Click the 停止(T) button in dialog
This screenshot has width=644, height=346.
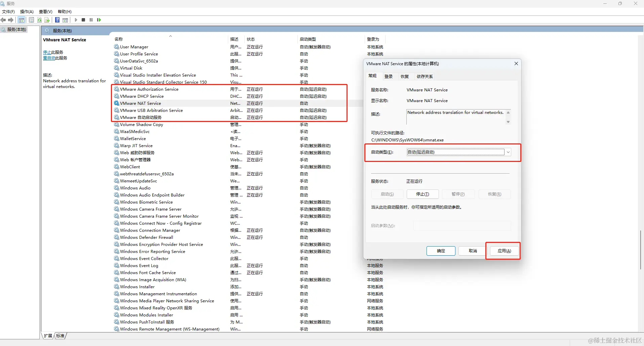click(x=422, y=194)
